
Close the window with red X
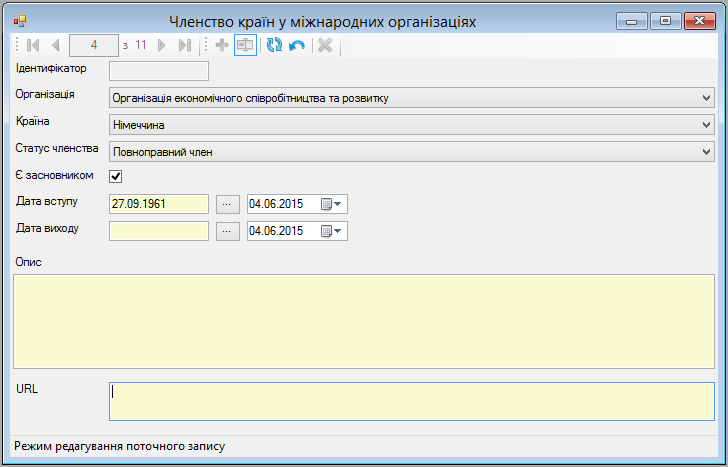(x=700, y=21)
